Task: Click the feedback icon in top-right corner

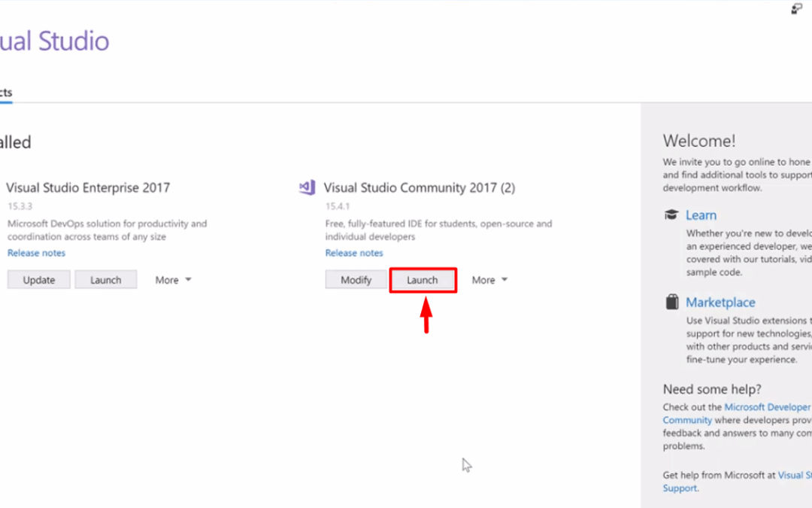Action: tap(798, 9)
